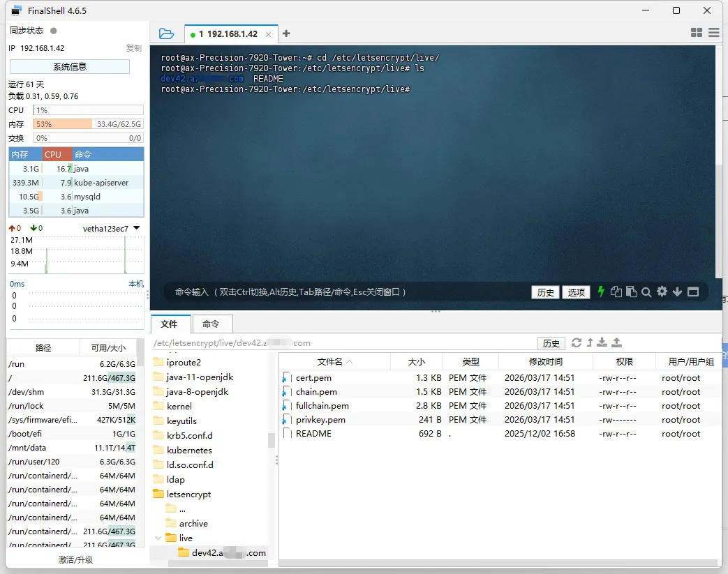This screenshot has height=574, width=728.
Task: Click the paste icon in terminal toolbar
Action: (x=632, y=292)
